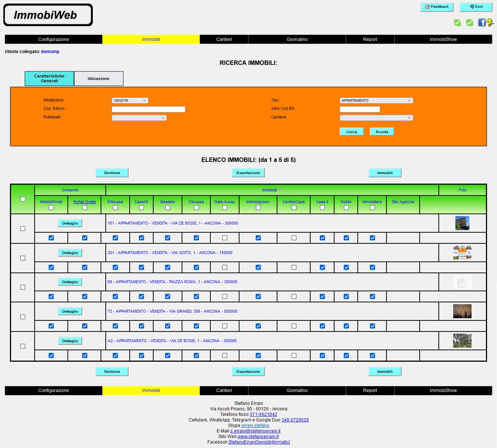Open the Facebook page icon
Screen dimensions: 497x448
point(482,23)
